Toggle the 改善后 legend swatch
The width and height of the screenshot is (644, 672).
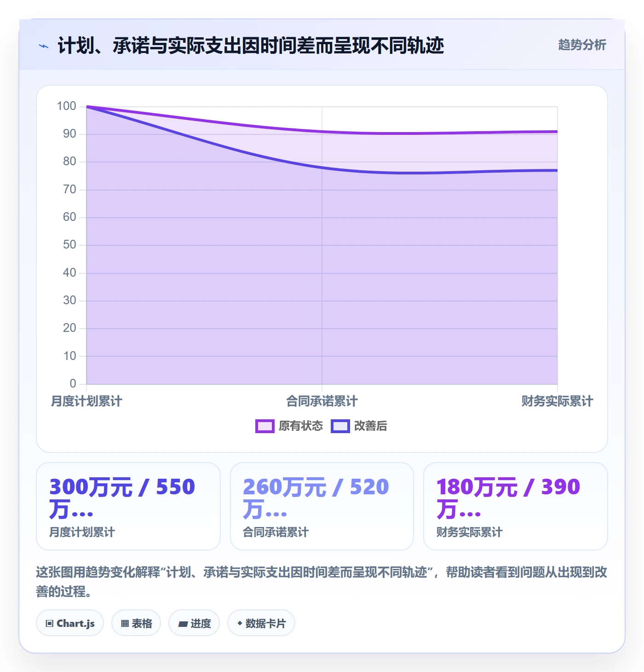tap(340, 426)
